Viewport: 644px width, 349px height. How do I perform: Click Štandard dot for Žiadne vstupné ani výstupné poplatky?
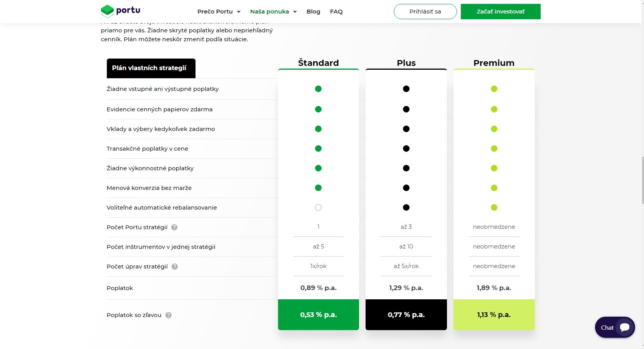click(318, 89)
